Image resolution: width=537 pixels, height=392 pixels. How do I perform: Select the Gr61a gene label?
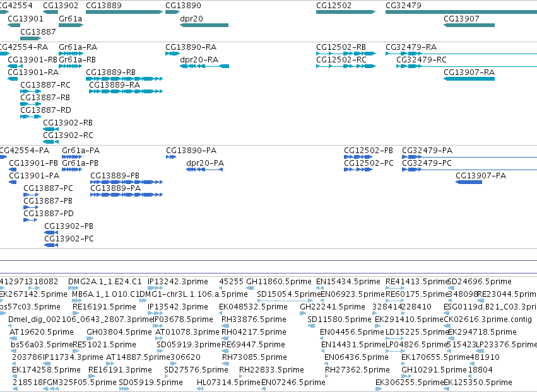[x=71, y=18]
